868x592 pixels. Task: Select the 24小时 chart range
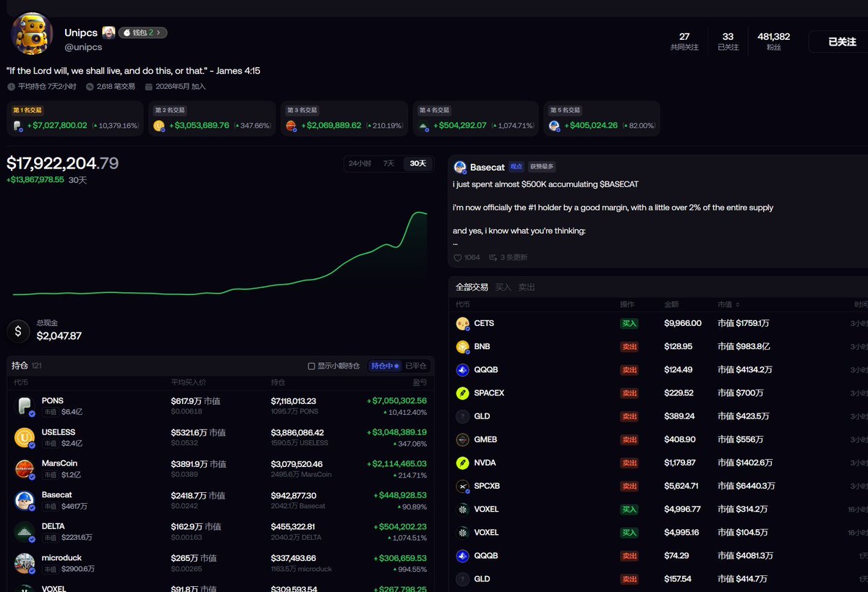pyautogui.click(x=359, y=163)
